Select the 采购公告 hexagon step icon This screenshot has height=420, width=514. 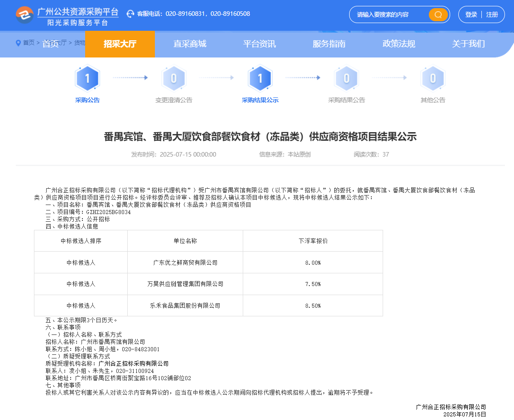click(x=87, y=79)
